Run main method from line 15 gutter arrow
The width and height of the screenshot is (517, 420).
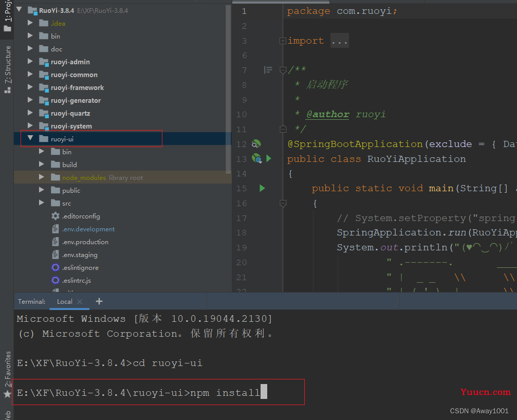coord(262,188)
